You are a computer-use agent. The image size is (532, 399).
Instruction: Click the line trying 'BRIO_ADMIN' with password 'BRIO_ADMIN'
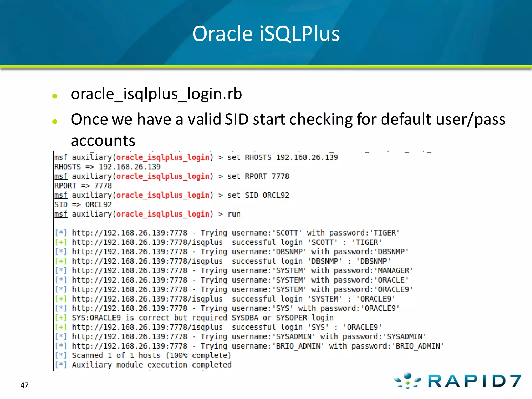(x=249, y=346)
